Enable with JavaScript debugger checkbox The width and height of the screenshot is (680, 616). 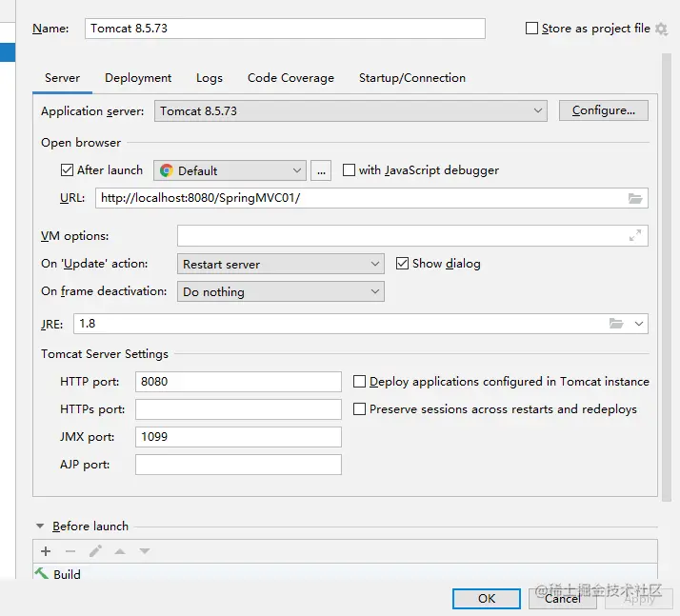tap(349, 169)
